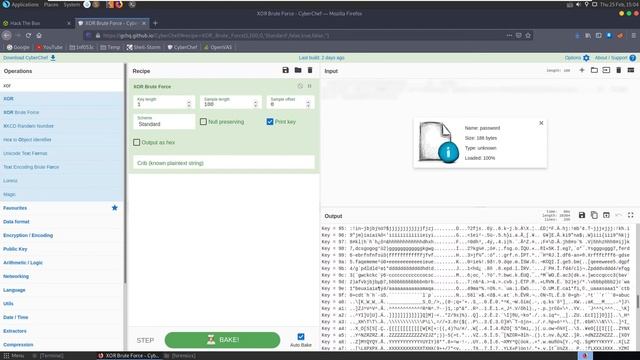
Task: Expand the Public Key category
Action: (61, 249)
